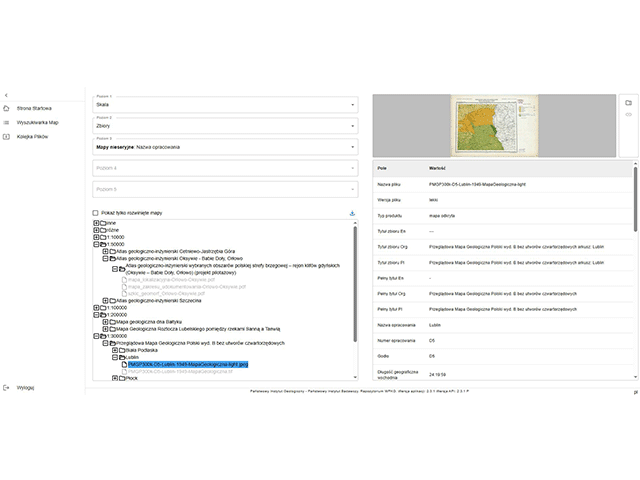Select PMGP300k-O5-Lublin-1949-MapaGeologiczna-light.jpeg file
640x480 pixels.
[188, 364]
